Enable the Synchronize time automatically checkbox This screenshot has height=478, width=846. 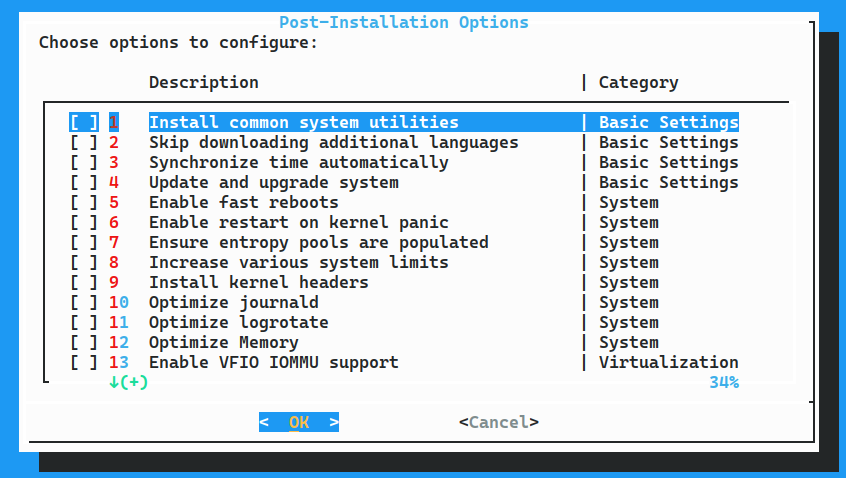point(84,162)
